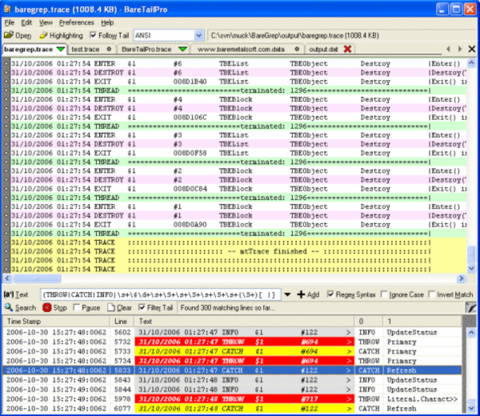The width and height of the screenshot is (480, 416).
Task: Expand the regex text history dropdown arrow
Action: coord(287,294)
